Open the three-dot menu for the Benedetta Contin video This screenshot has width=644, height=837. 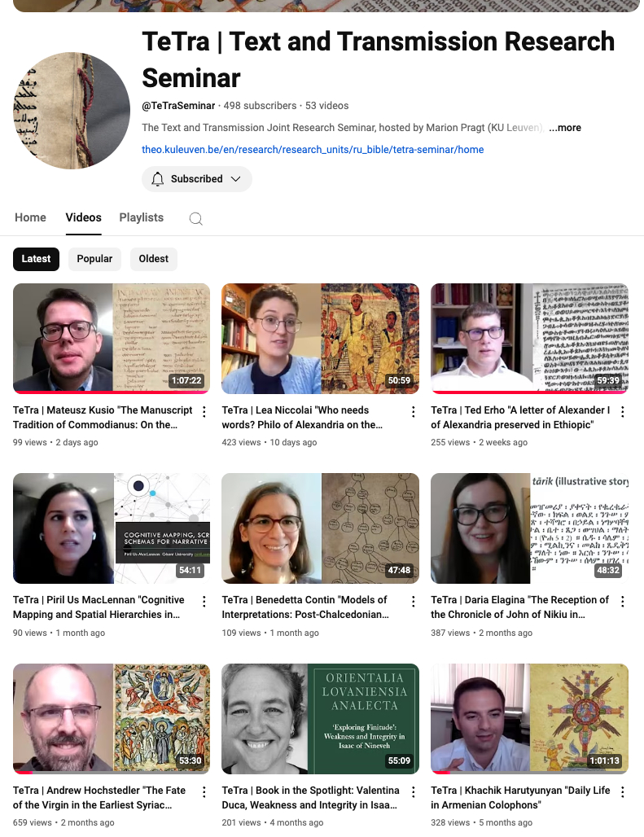414,602
